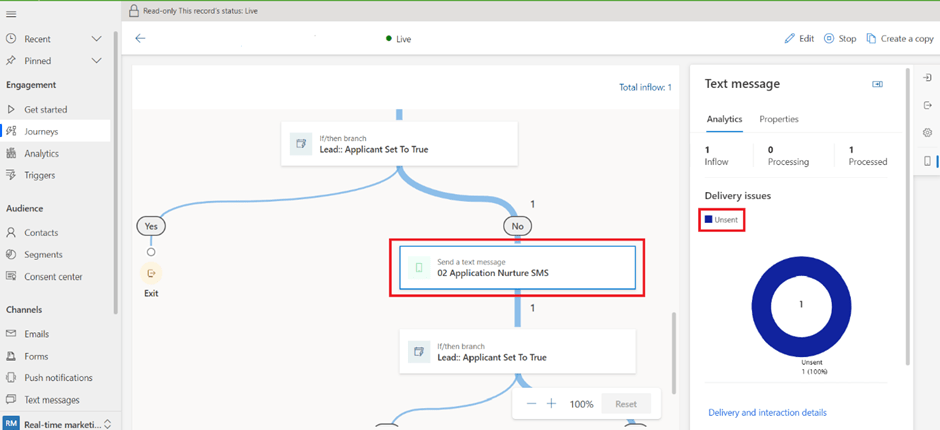Viewport: 940px width, 430px height.
Task: Stop the live journey
Action: pos(840,39)
